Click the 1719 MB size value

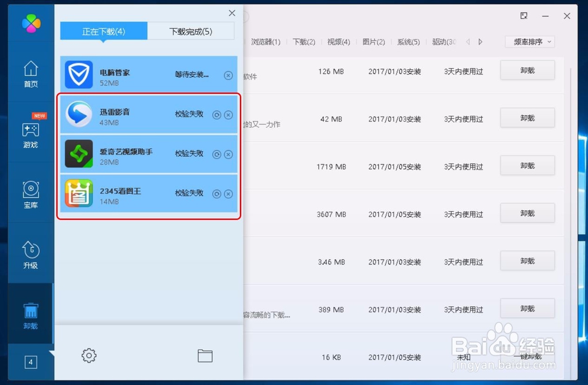click(331, 166)
